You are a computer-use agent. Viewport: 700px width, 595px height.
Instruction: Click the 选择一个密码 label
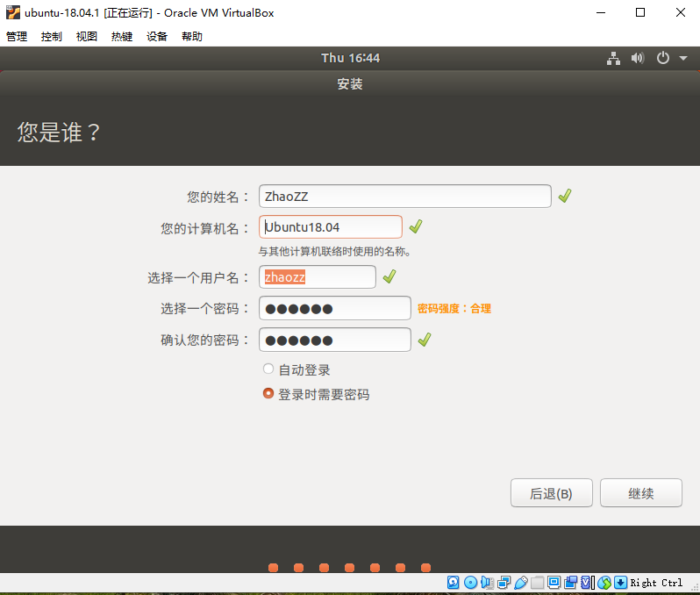click(204, 309)
